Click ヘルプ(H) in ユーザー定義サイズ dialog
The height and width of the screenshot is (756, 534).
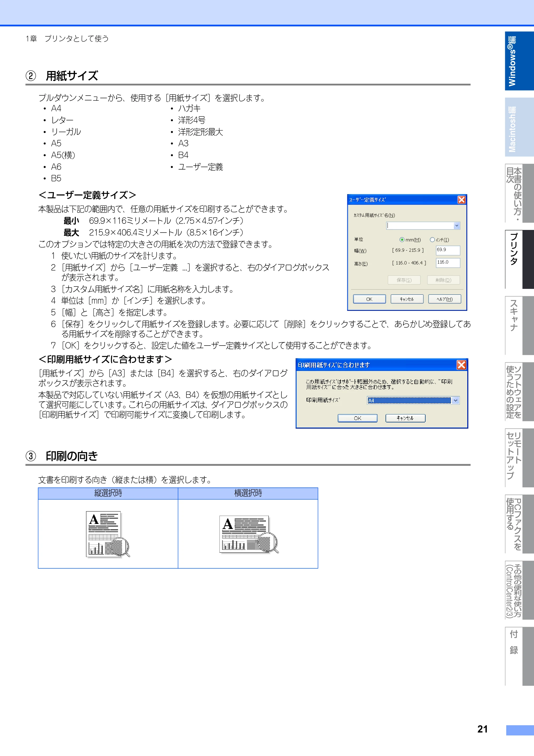pos(445,299)
